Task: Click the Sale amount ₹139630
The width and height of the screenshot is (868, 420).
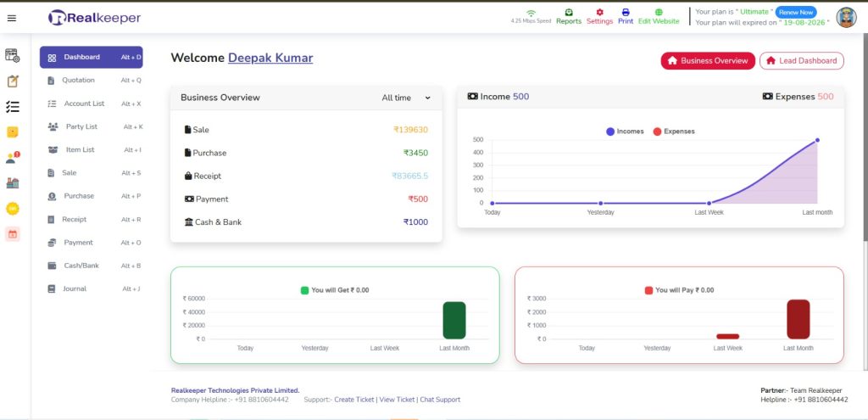Action: [x=411, y=130]
